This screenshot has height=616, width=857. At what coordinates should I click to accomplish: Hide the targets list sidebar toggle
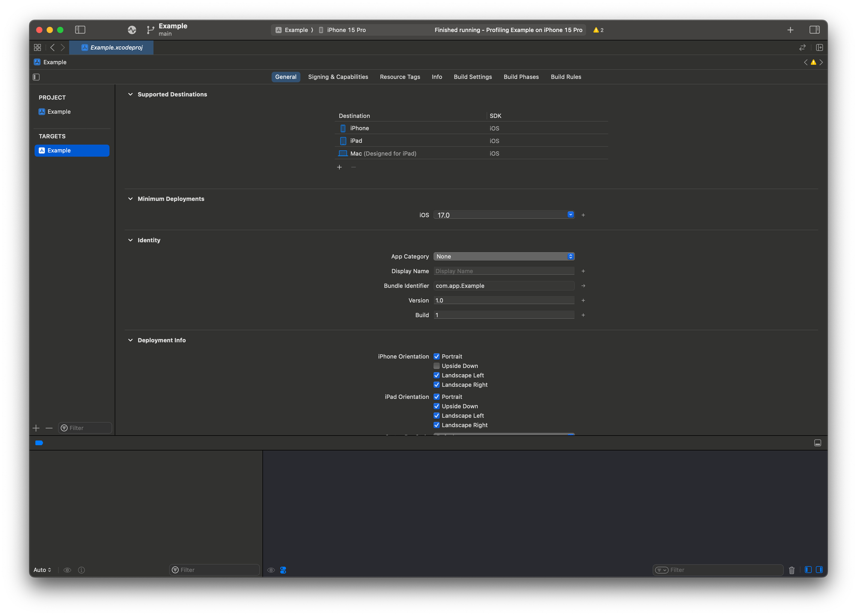36,77
